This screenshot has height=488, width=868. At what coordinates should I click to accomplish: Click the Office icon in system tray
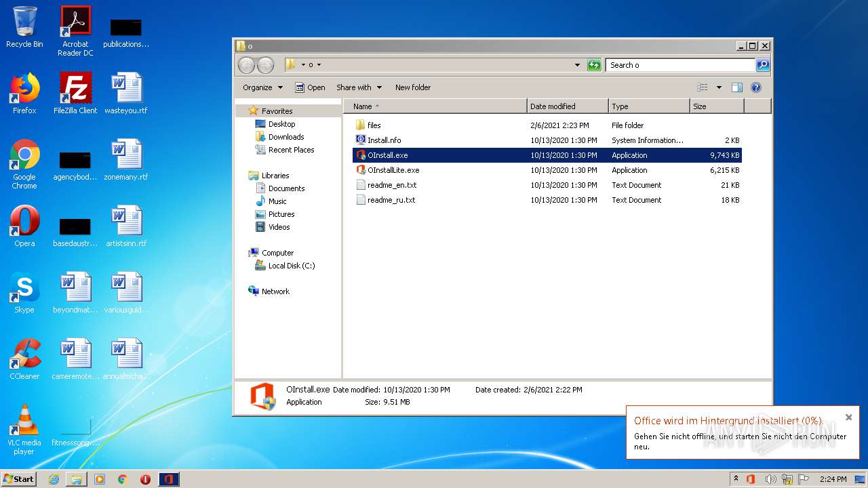point(751,479)
